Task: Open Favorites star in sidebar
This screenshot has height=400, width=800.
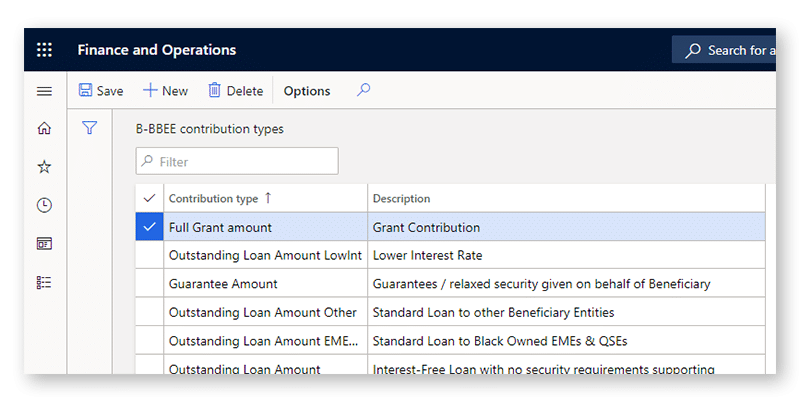Action: click(44, 167)
